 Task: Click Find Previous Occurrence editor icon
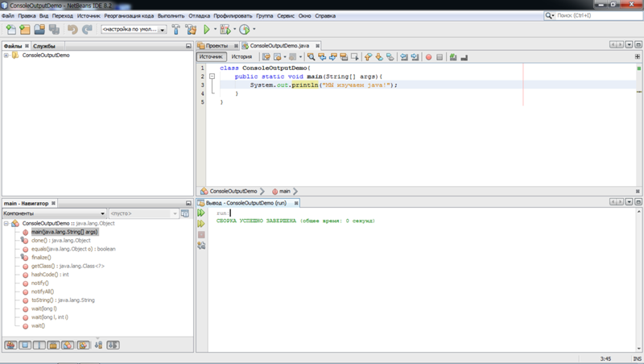(322, 57)
